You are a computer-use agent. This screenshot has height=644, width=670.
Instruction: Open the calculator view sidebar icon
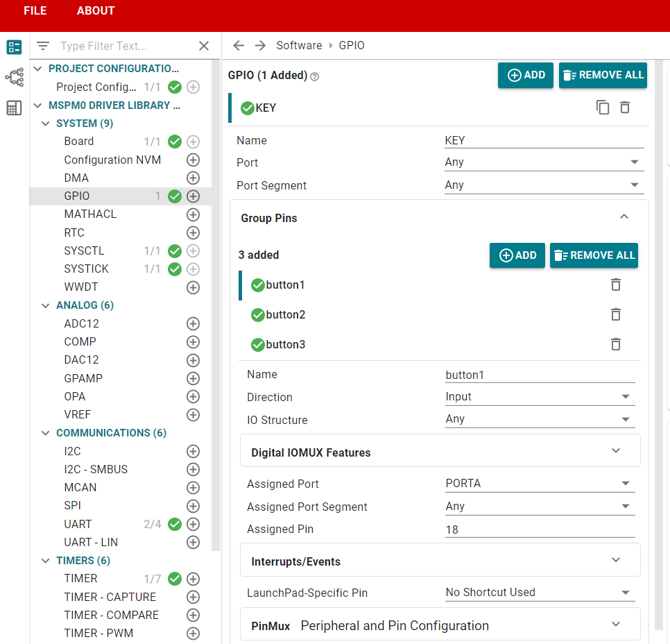[14, 108]
